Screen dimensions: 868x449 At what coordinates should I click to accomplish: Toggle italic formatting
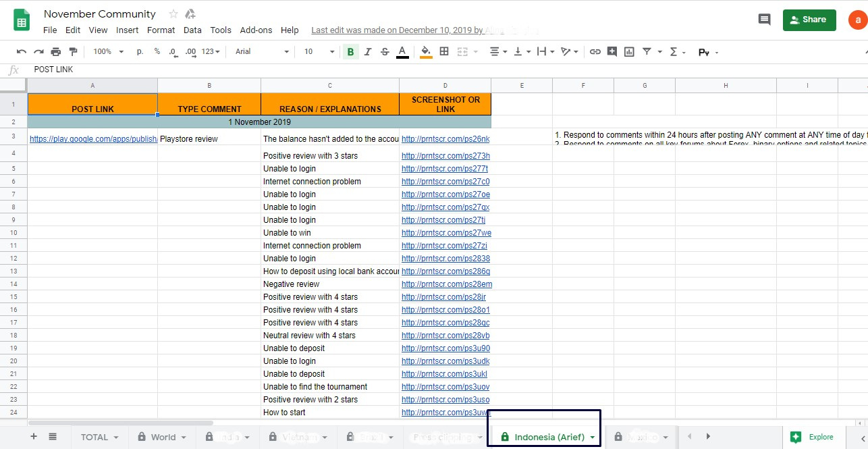pyautogui.click(x=368, y=51)
